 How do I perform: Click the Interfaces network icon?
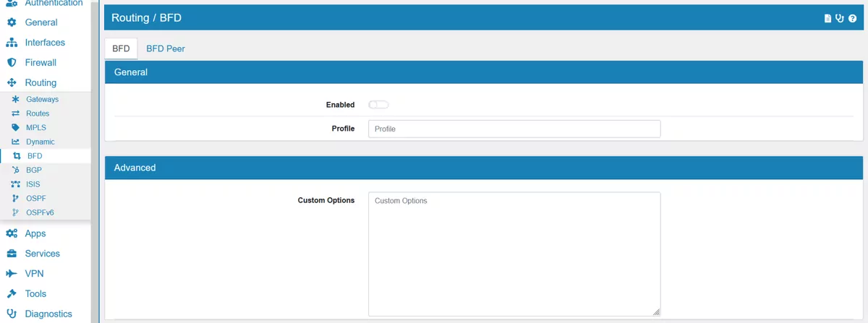coord(12,43)
